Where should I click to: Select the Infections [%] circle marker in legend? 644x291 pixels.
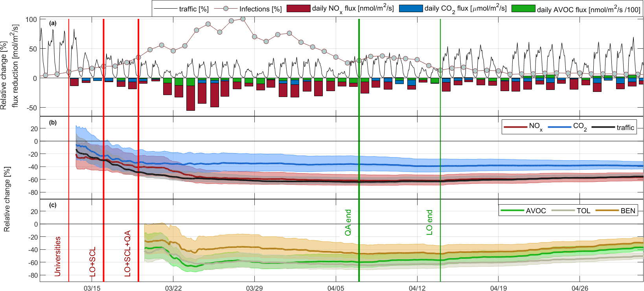click(226, 9)
